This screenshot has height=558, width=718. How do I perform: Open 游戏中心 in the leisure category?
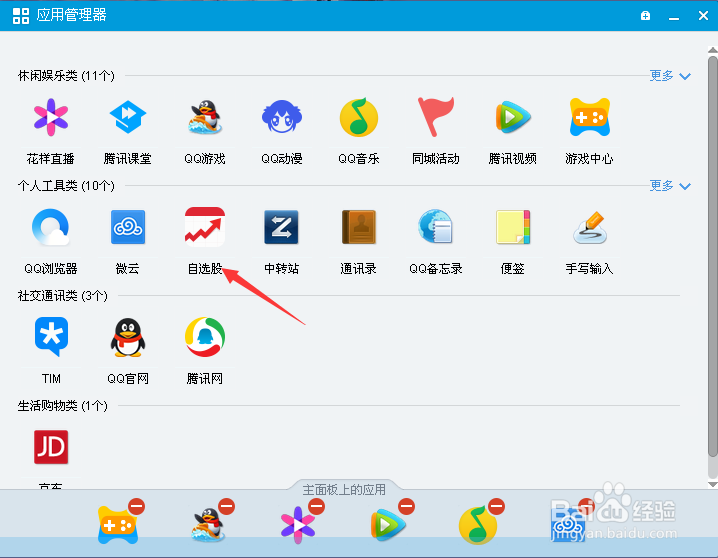click(x=590, y=117)
